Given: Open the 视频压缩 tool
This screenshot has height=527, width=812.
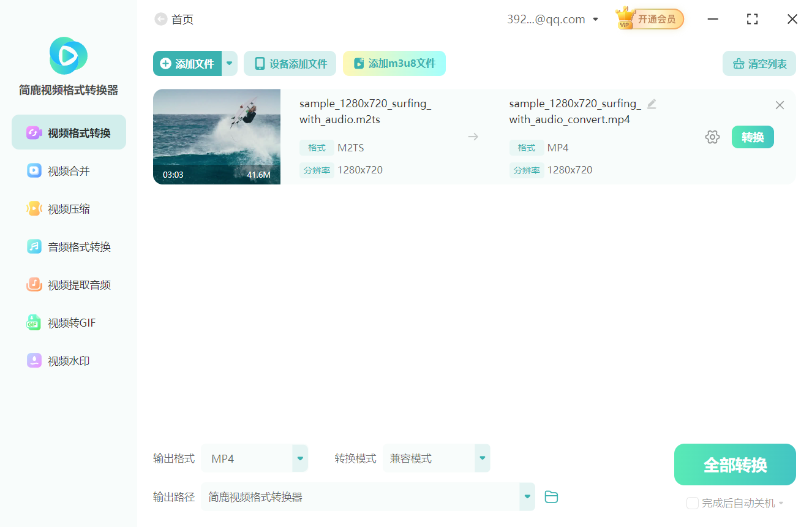Looking at the screenshot, I should click(69, 209).
